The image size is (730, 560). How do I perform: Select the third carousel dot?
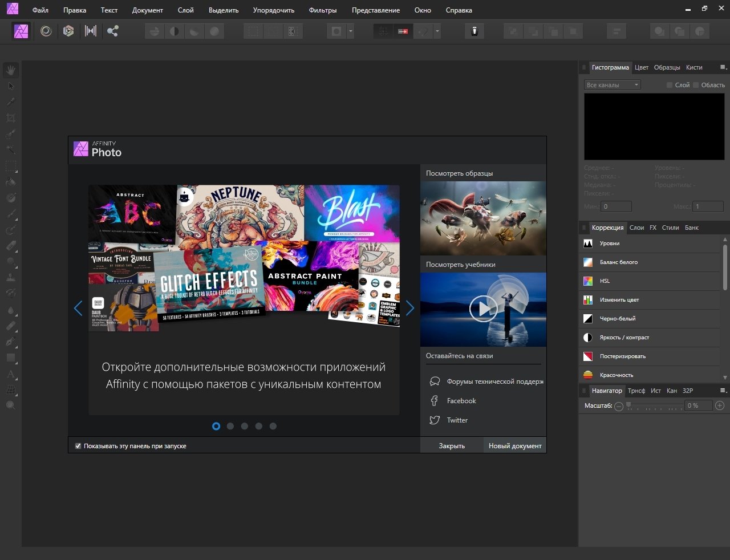coord(245,426)
